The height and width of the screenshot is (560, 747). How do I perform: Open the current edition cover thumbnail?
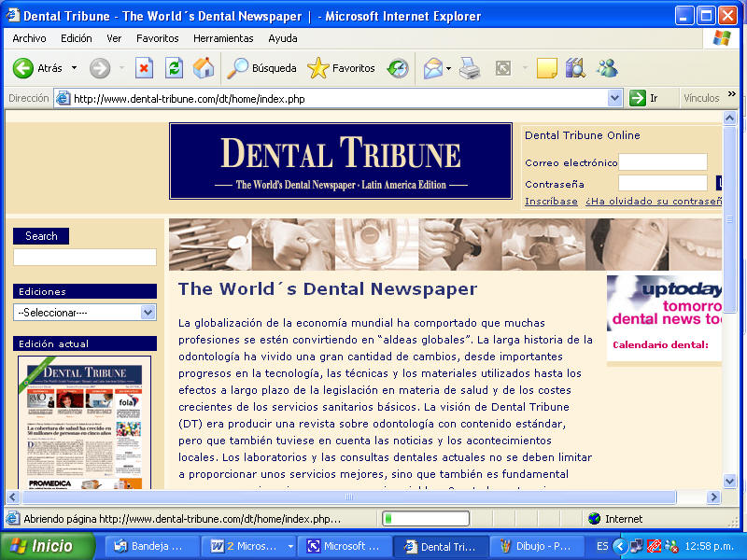pyautogui.click(x=84, y=423)
